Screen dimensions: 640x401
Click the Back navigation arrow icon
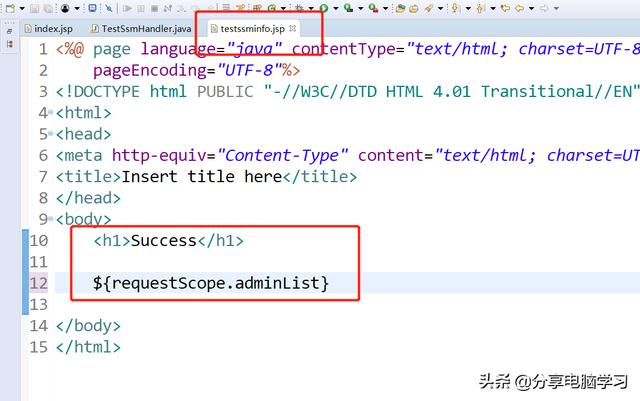click(519, 8)
